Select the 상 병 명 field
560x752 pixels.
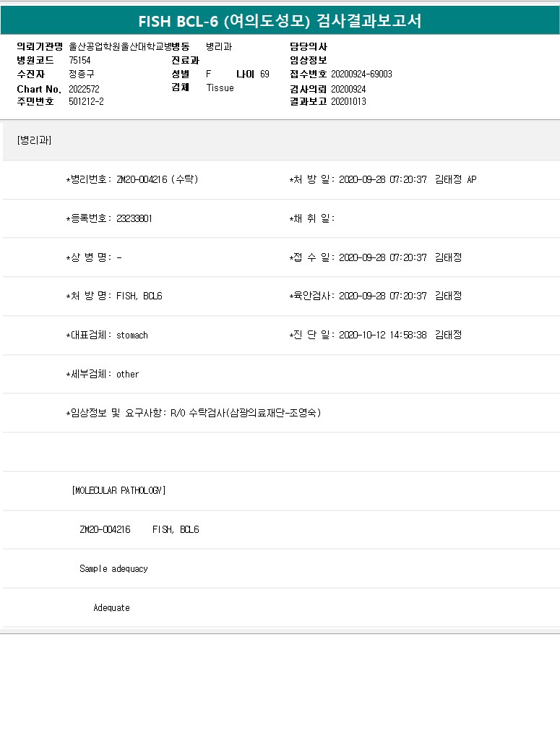(x=94, y=257)
